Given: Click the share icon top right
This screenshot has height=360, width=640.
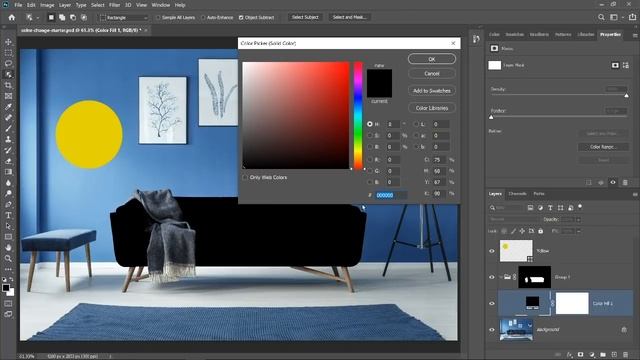Looking at the screenshot, I should (x=632, y=17).
